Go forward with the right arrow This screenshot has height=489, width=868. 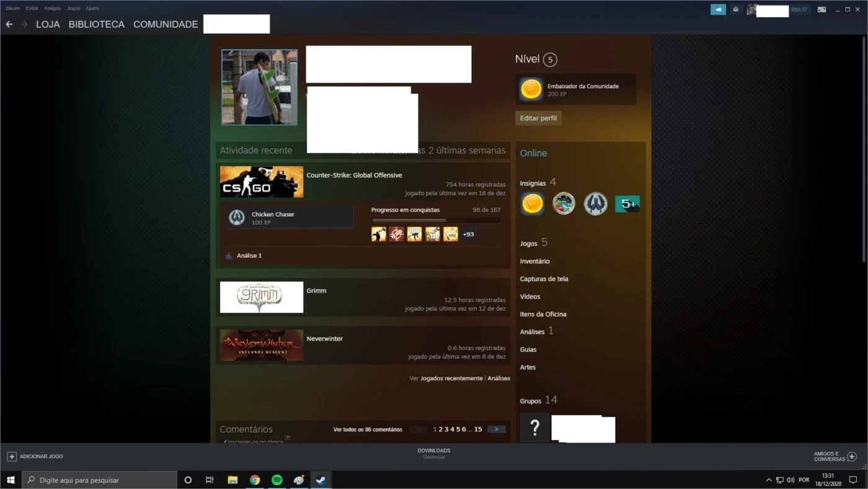24,24
